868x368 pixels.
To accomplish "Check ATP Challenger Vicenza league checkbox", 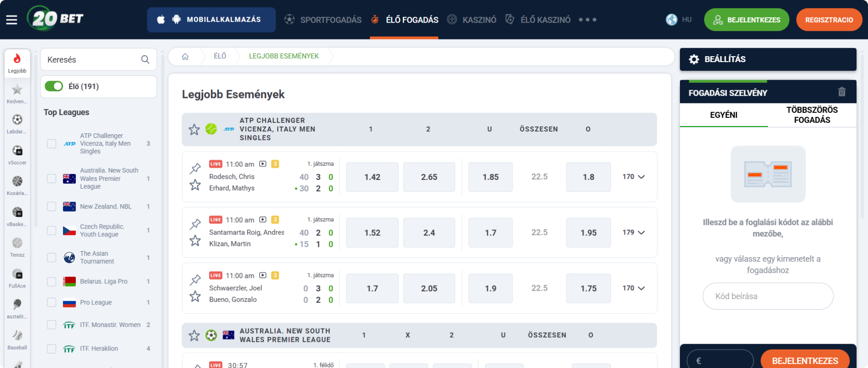I will click(51, 144).
